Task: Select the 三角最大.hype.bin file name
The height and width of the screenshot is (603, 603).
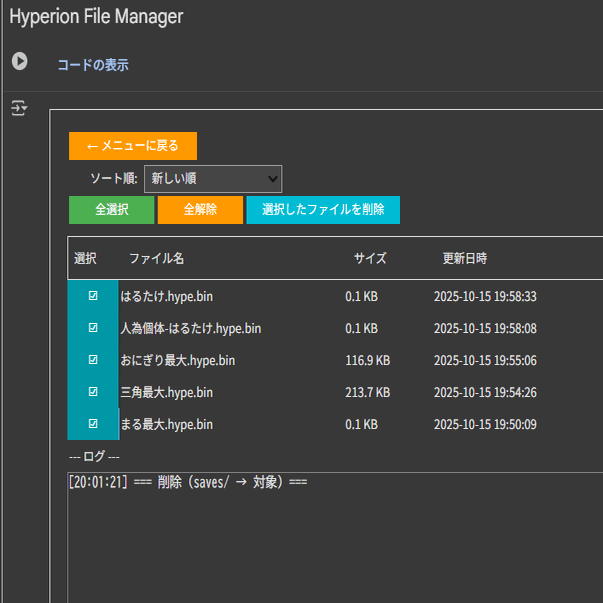Action: coord(166,392)
